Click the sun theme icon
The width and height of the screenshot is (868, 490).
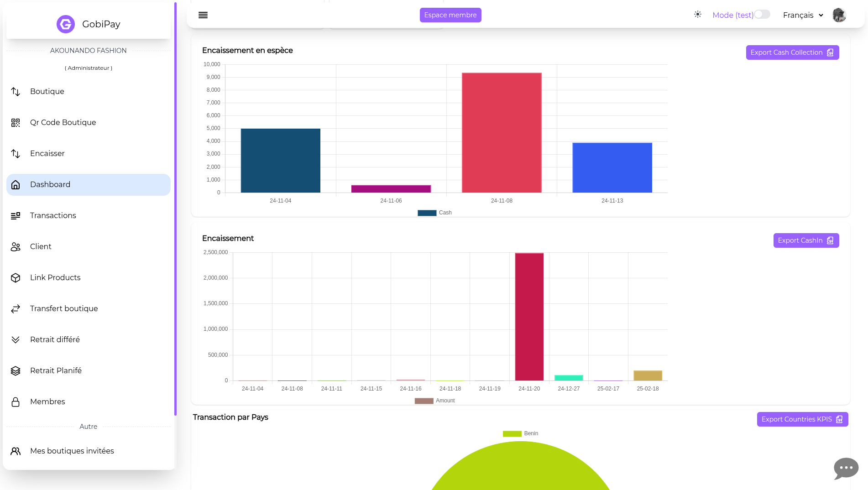[x=698, y=15]
